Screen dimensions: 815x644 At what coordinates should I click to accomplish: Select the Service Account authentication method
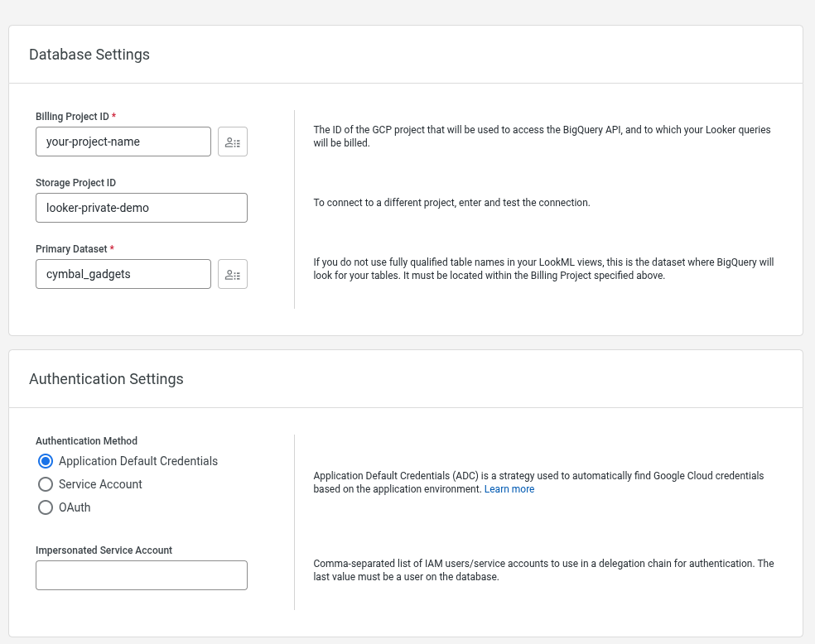pyautogui.click(x=46, y=484)
